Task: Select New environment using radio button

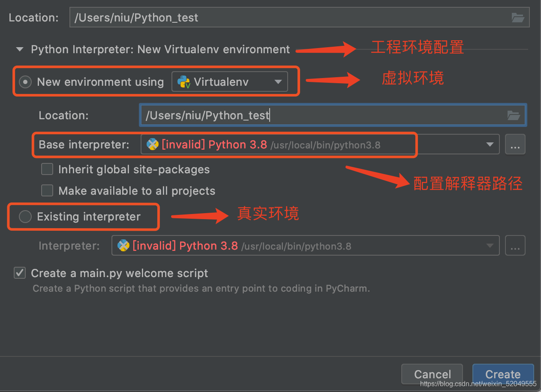Action: click(x=25, y=81)
